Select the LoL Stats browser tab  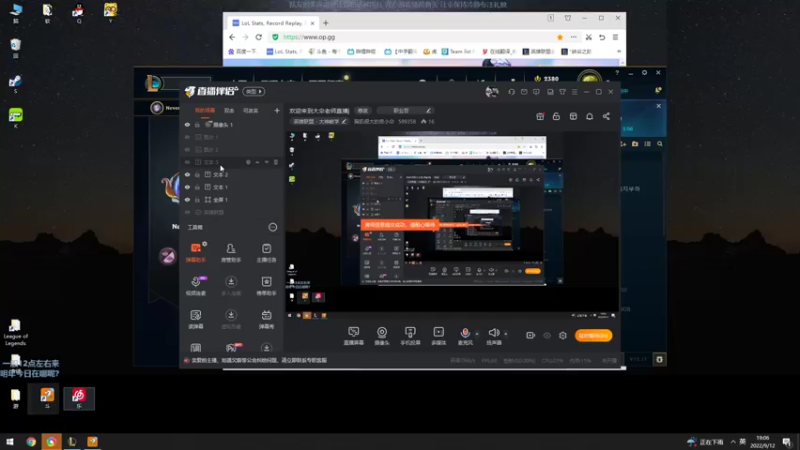pos(272,23)
